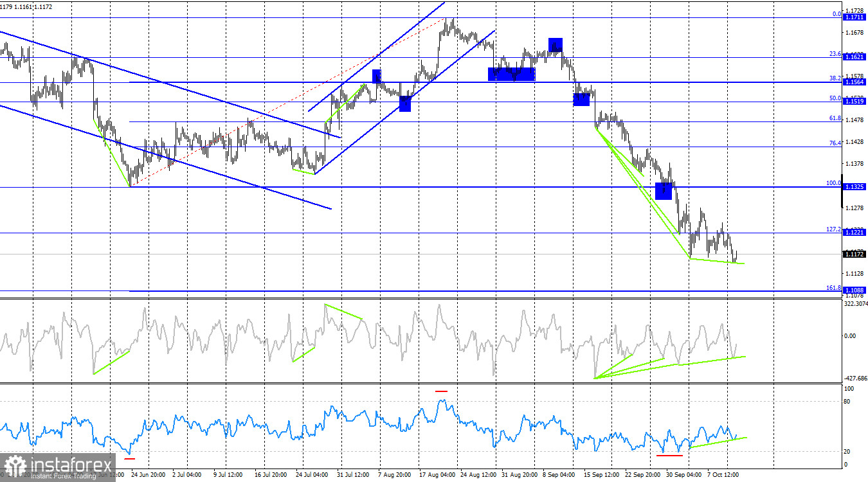Click the 31 Aug 20:00 time label
The height and width of the screenshot is (482, 868).
click(520, 475)
